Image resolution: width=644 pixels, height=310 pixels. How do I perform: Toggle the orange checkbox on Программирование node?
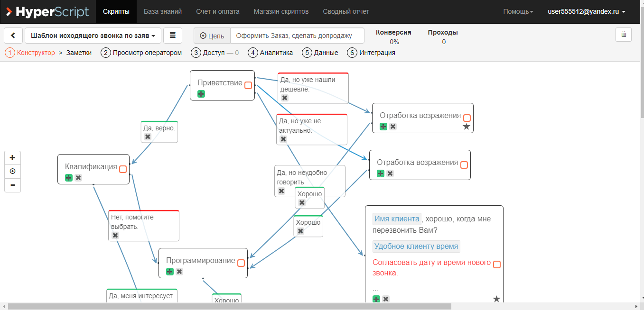pyautogui.click(x=241, y=263)
